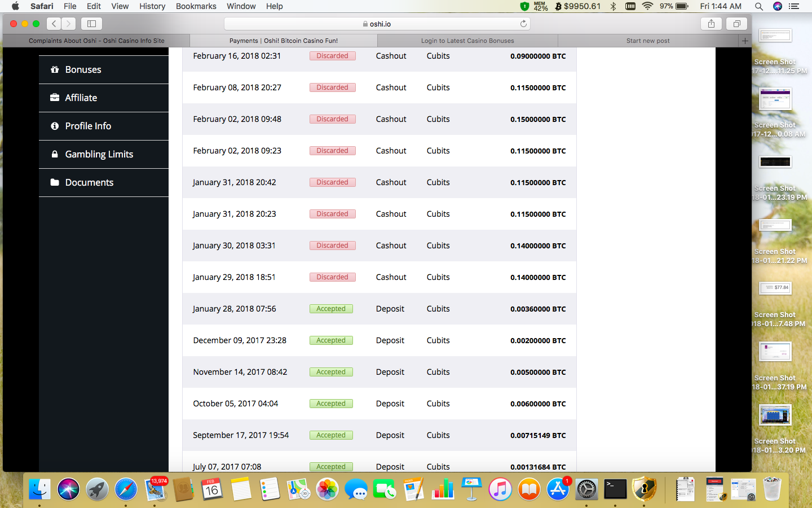The image size is (812, 508).
Task: Select desktop Screen Shot 18-01...3.20 PM thumbnail
Action: (775, 415)
